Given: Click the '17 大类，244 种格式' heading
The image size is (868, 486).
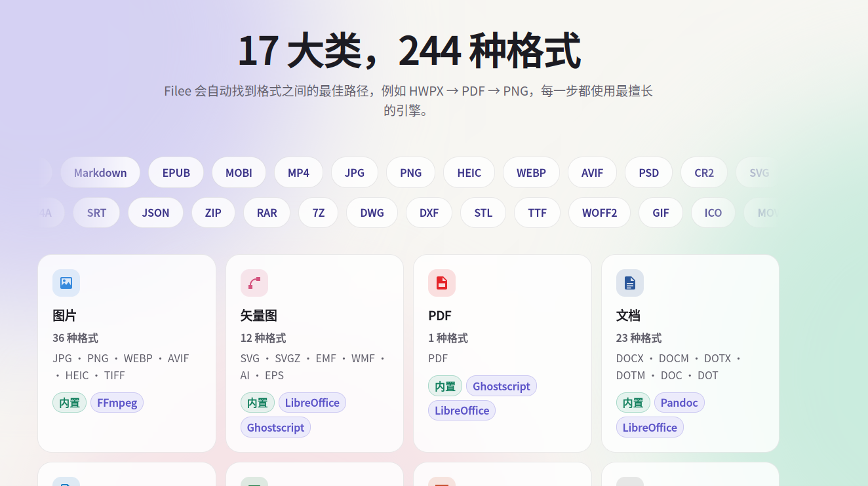Looking at the screenshot, I should (409, 51).
